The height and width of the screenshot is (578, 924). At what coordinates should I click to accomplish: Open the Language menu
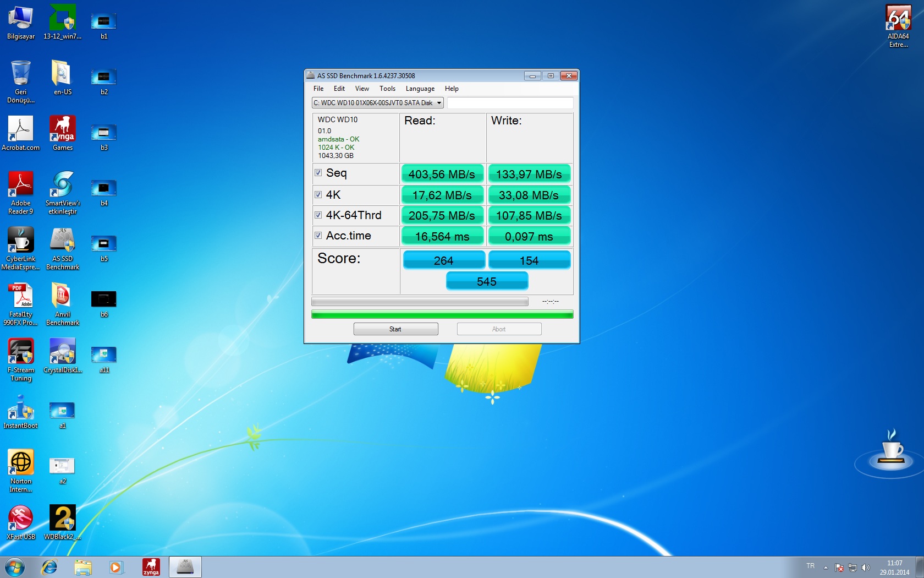click(420, 89)
